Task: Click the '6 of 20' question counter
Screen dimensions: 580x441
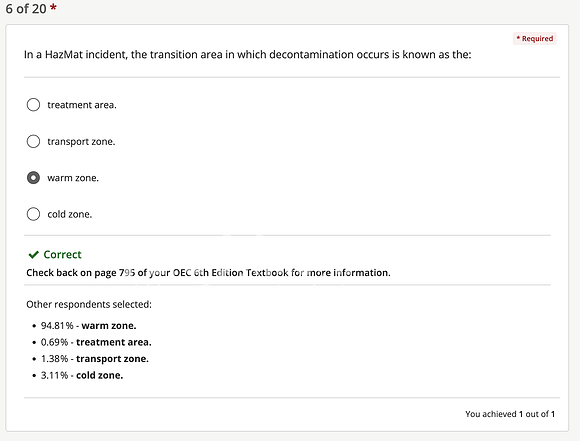Action: point(26,9)
